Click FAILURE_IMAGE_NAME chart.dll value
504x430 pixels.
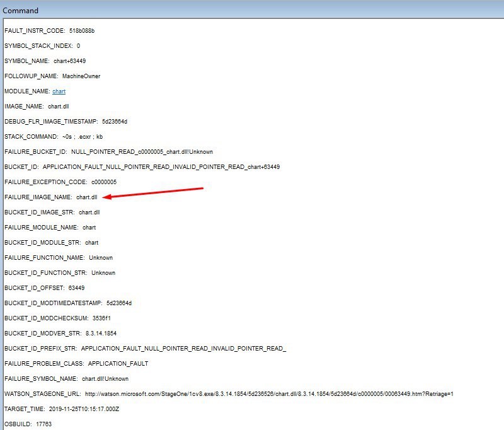(x=87, y=197)
